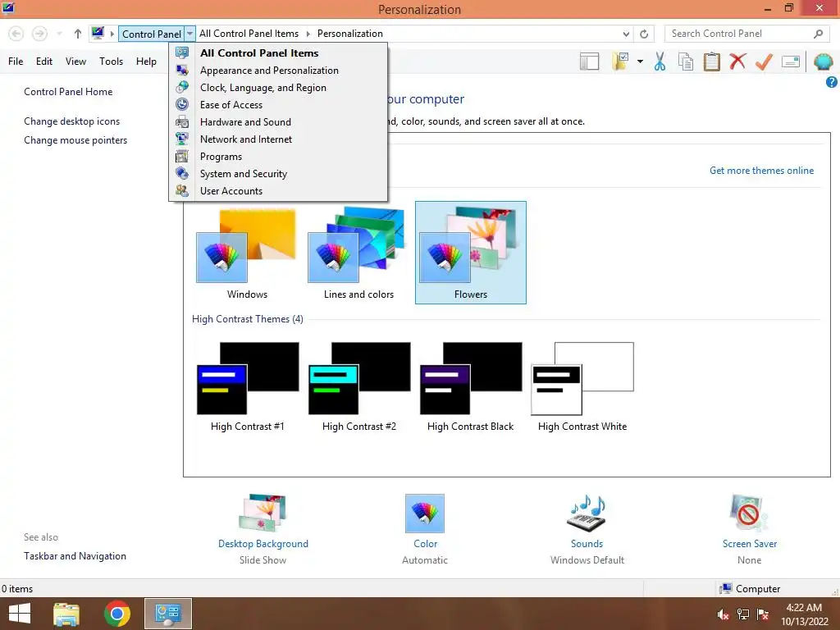Click the Refresh button in address bar
Screen dimensions: 840x630
click(x=644, y=34)
